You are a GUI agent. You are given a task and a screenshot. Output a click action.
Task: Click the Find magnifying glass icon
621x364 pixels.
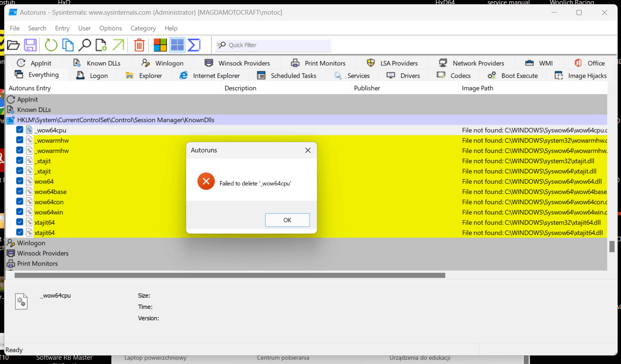click(x=85, y=45)
